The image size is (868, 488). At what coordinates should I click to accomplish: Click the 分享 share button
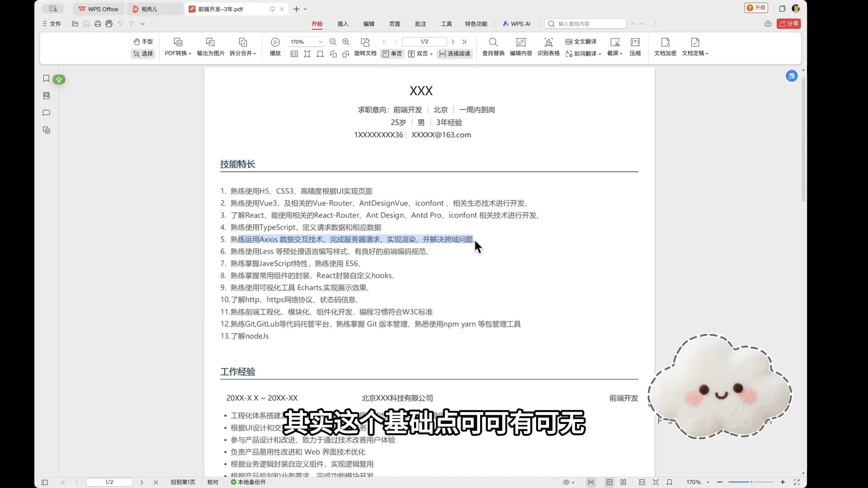[789, 24]
